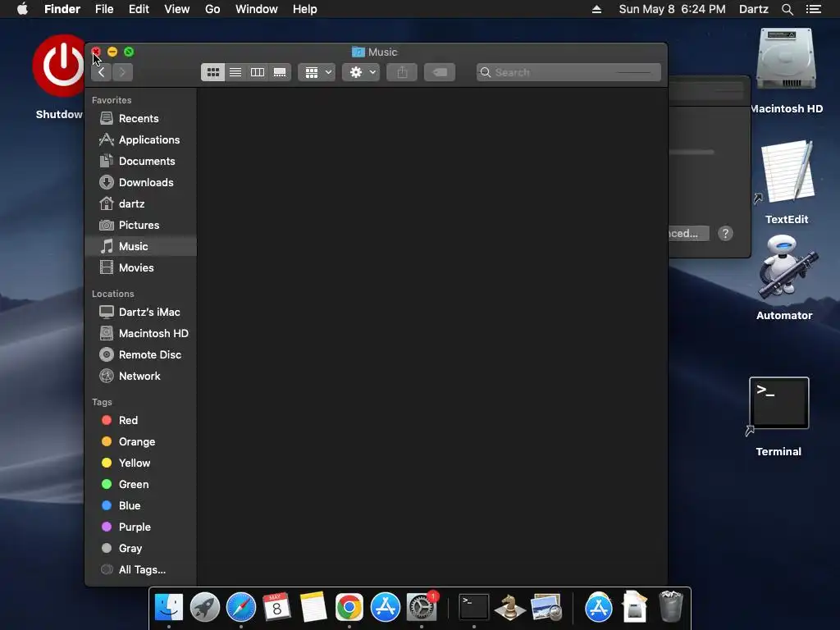The image size is (840, 630).
Task: Select Dartz's iMac under Locations
Action: [140, 312]
